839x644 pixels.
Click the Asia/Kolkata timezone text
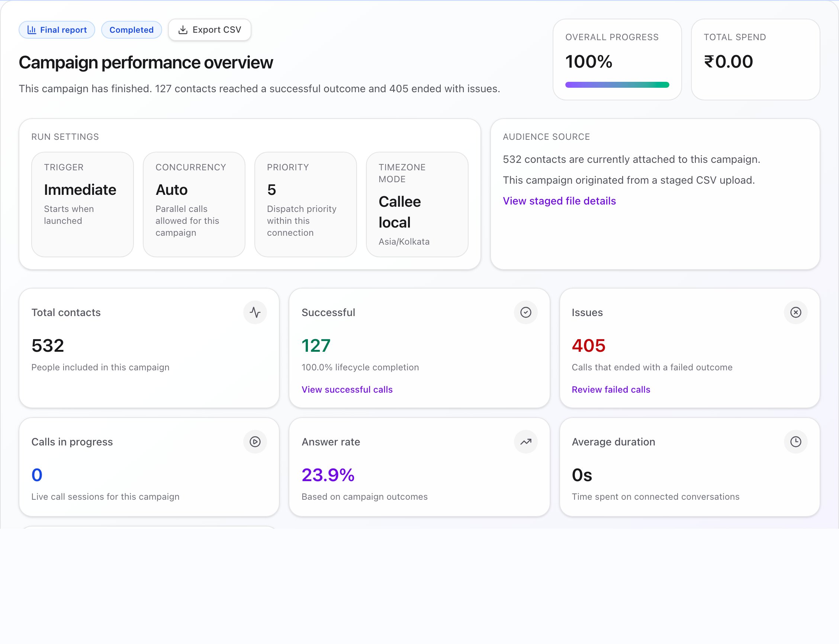pos(404,242)
